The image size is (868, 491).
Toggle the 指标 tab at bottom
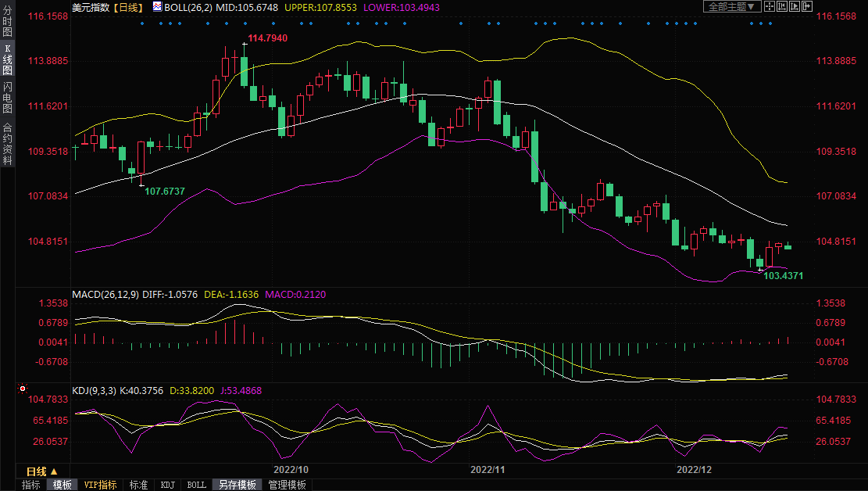[x=31, y=485]
